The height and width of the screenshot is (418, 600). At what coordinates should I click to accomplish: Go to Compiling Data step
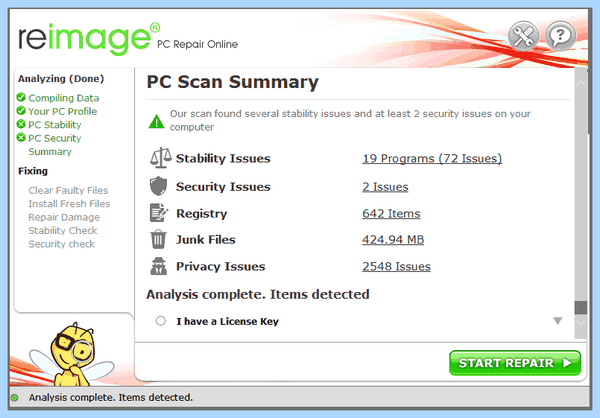[64, 98]
